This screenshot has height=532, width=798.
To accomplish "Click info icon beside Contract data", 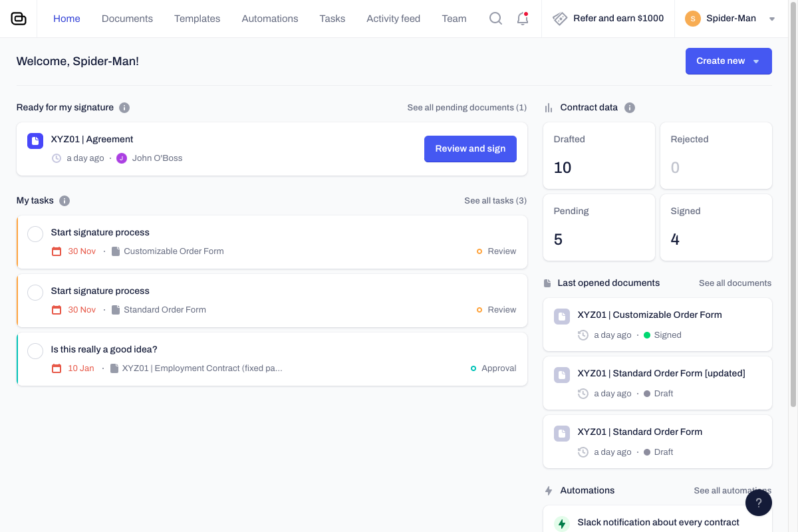I will pos(630,108).
